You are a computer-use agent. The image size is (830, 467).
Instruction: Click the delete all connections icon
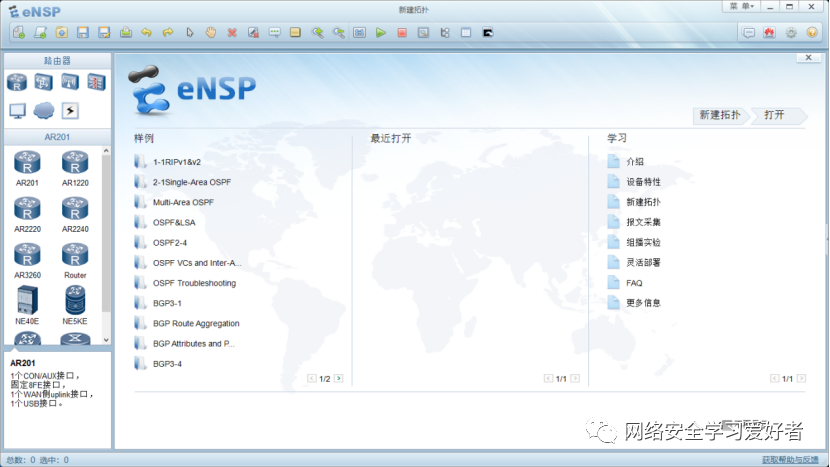pos(253,33)
